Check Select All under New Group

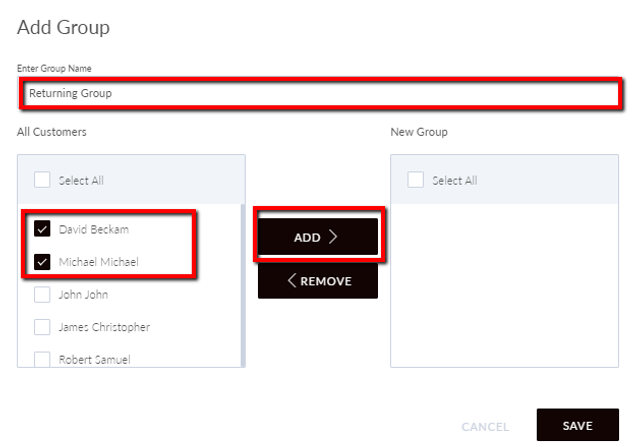point(416,180)
